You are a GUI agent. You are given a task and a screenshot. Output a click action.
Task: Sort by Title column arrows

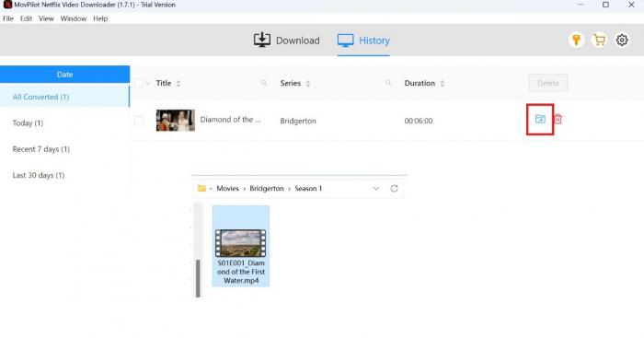178,84
